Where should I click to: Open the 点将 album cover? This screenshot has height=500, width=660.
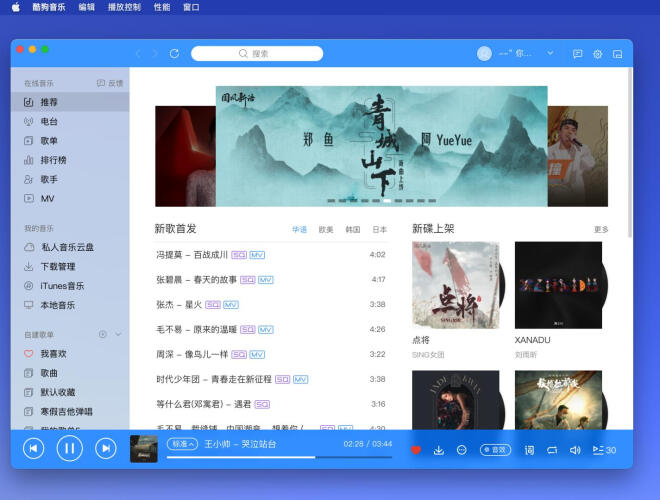455,285
